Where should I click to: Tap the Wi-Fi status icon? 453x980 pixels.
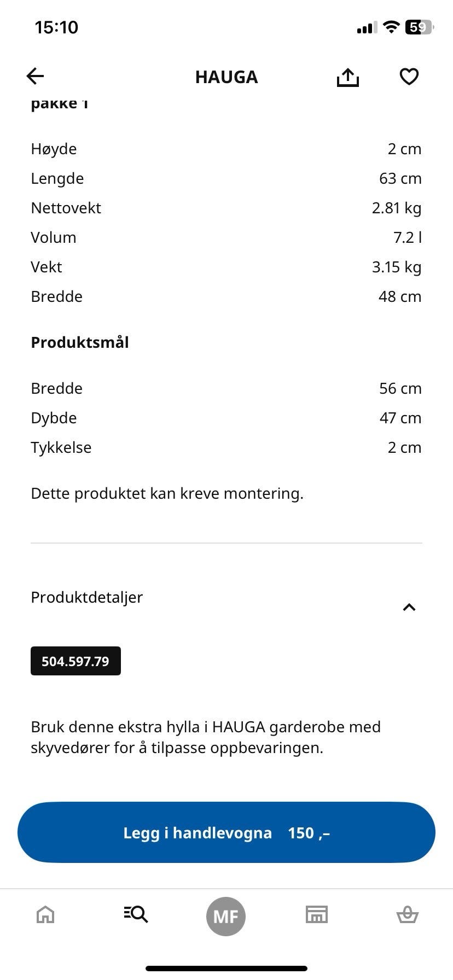(x=391, y=27)
